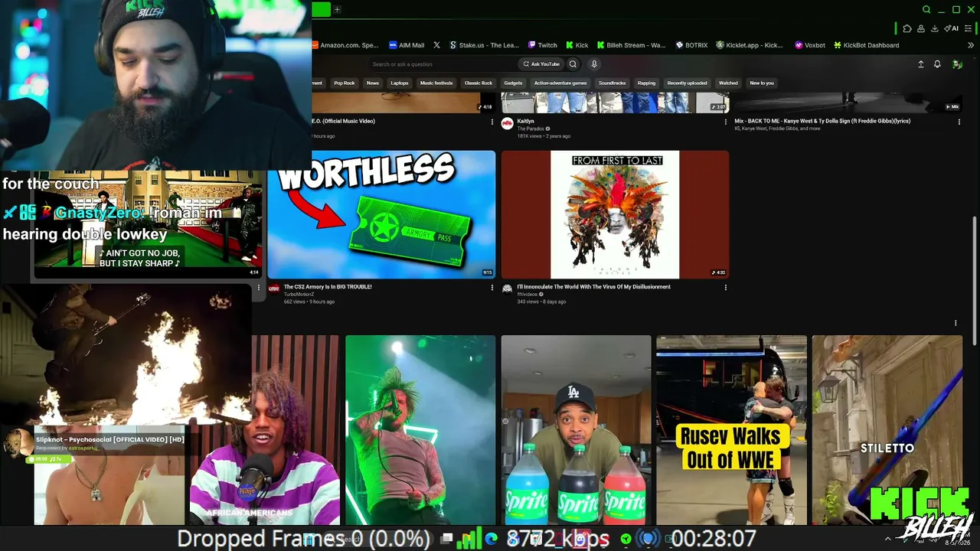
Task: Open the African Americans podcast Short
Action: (x=264, y=430)
